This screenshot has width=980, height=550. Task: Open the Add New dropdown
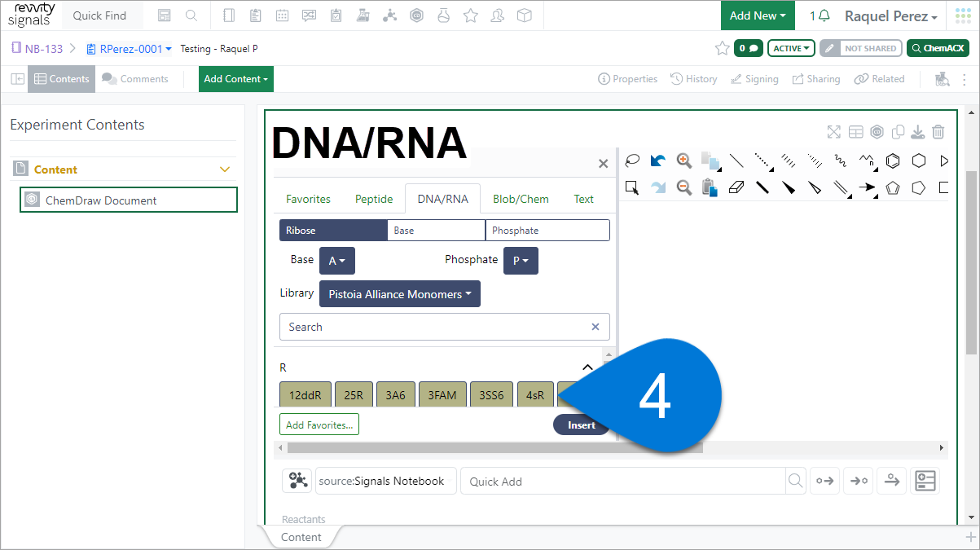(x=758, y=15)
